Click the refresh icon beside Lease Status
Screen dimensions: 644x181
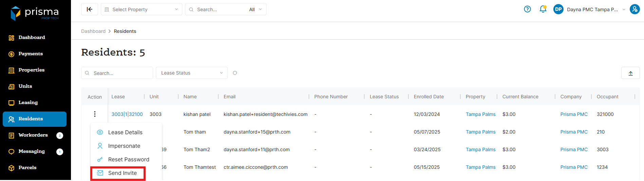coord(235,73)
